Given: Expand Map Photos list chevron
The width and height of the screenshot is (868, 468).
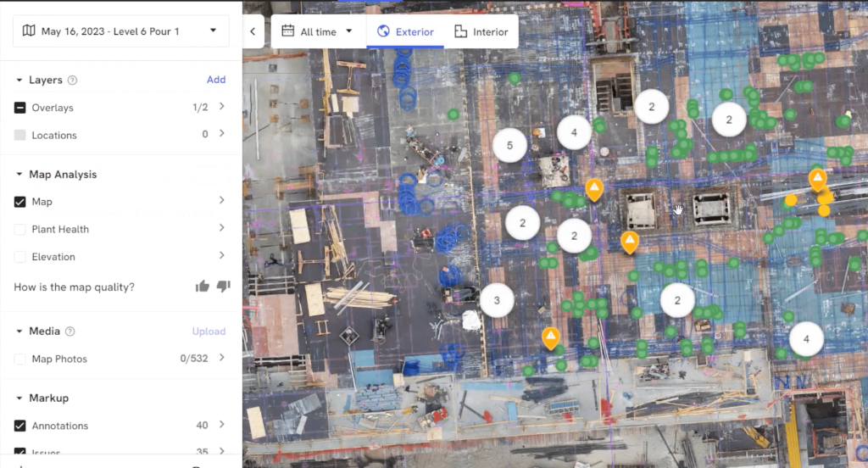Looking at the screenshot, I should click(222, 358).
